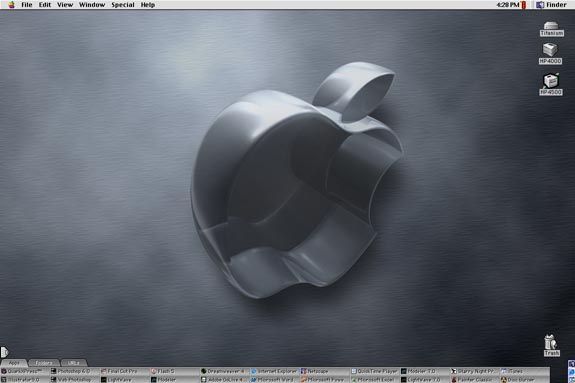Screen dimensions: 575x383
Task: Open the Apple menu
Action: pos(11,5)
